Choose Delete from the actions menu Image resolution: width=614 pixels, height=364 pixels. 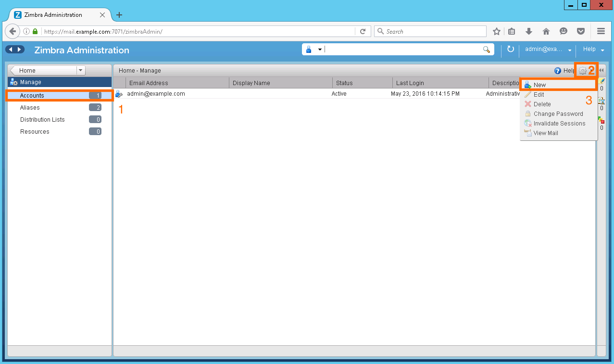click(558, 104)
